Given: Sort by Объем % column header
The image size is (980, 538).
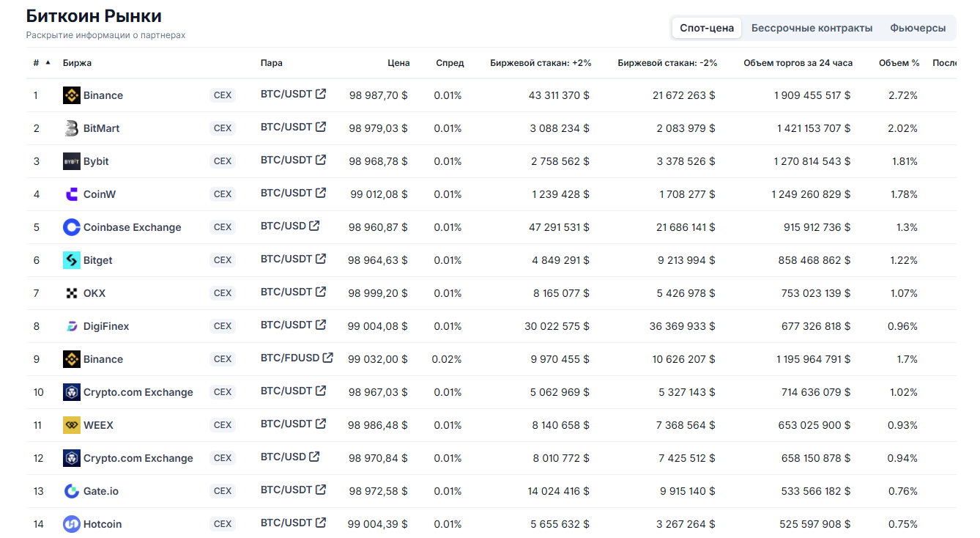Looking at the screenshot, I should click(x=899, y=63).
